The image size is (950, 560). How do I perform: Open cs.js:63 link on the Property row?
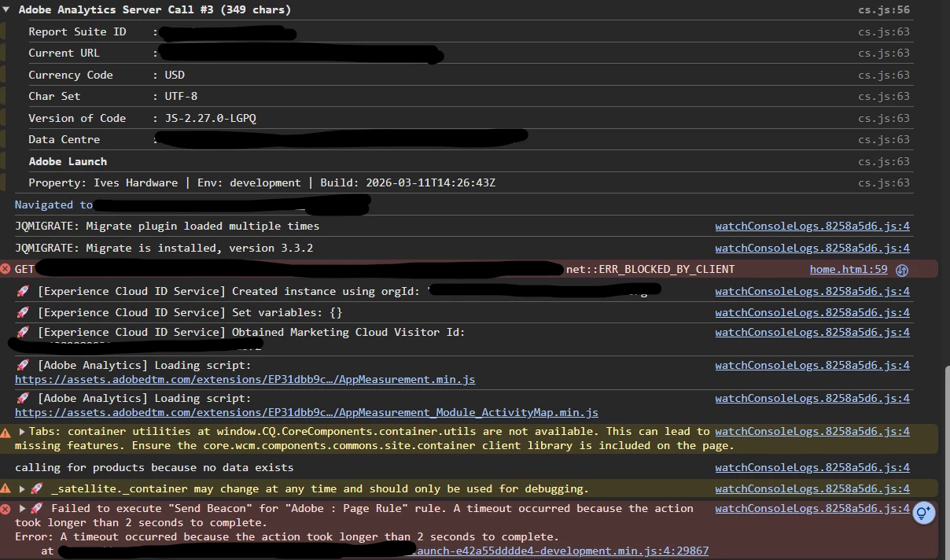pyautogui.click(x=884, y=182)
